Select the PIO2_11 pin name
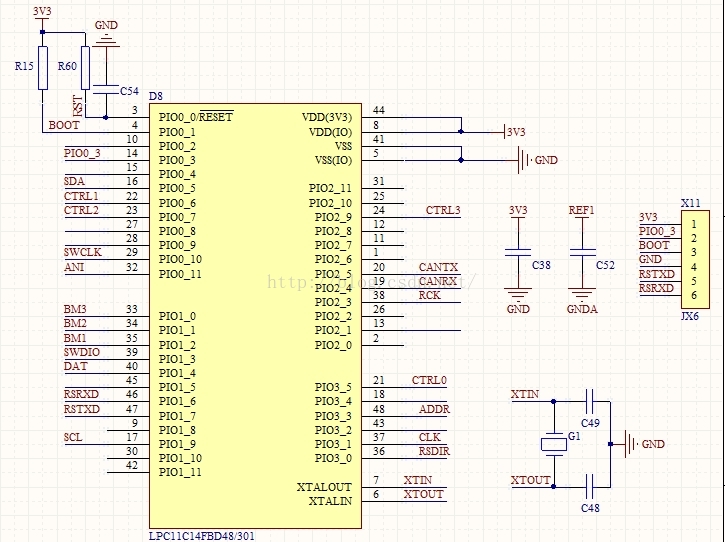The image size is (725, 542). point(330,189)
